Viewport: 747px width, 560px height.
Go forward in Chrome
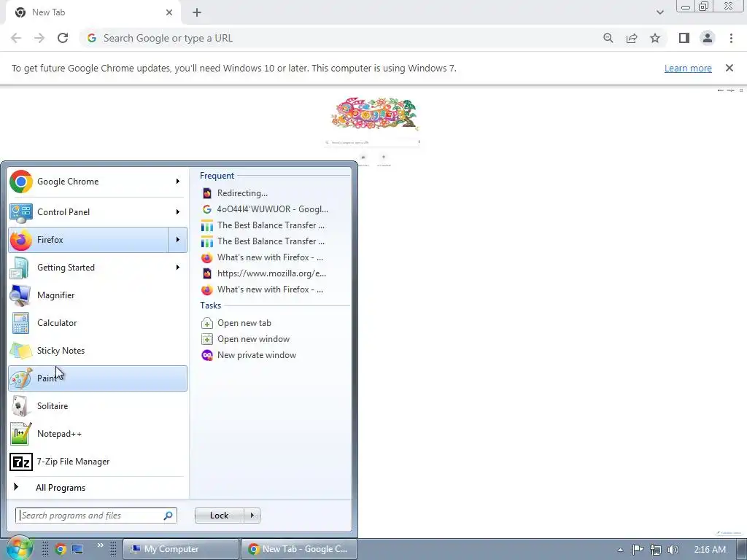click(x=39, y=38)
